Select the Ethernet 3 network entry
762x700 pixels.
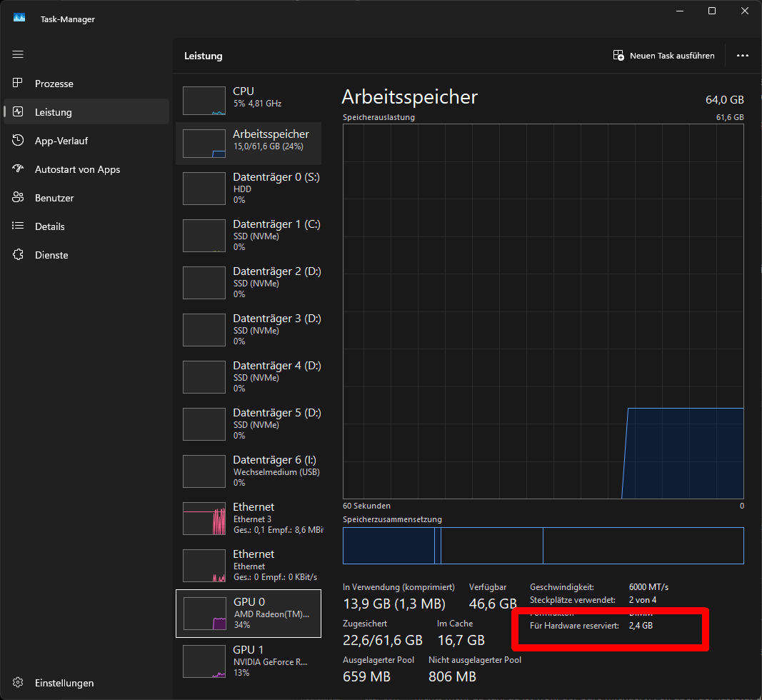[x=249, y=518]
